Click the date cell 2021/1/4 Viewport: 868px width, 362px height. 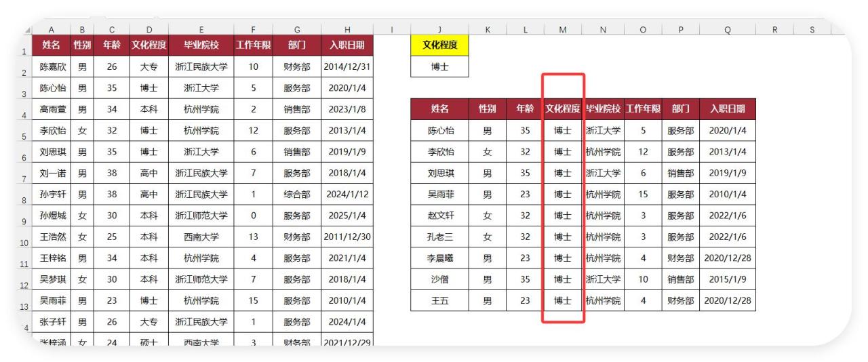348,258
